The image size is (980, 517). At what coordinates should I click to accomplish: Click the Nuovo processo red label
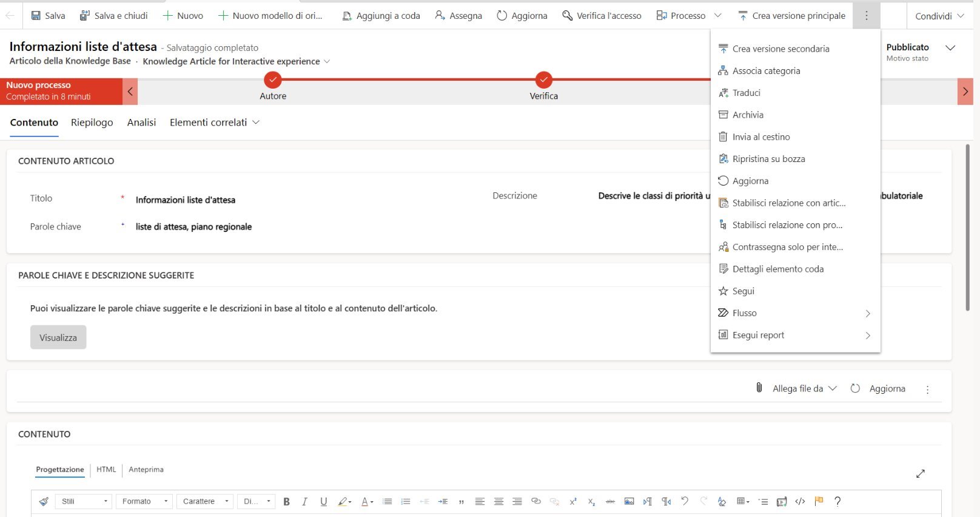[x=61, y=91]
